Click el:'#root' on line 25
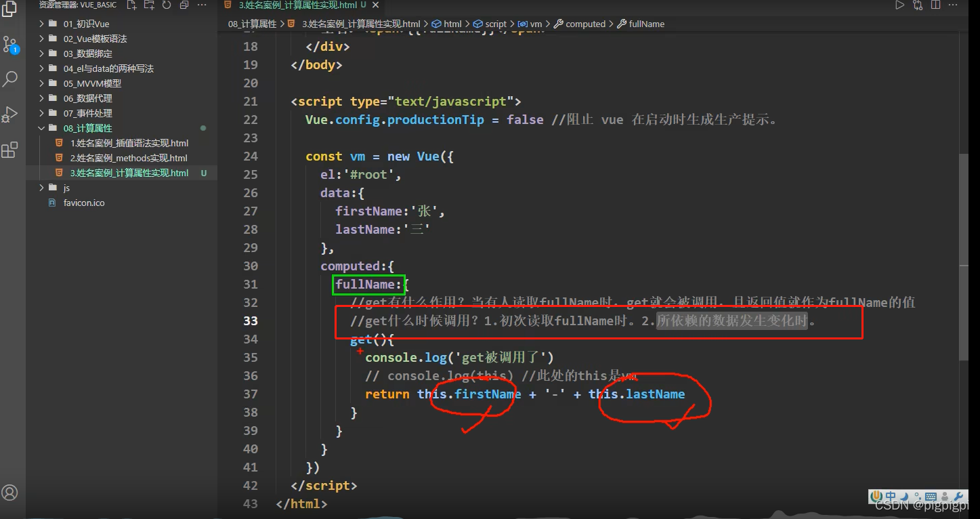The width and height of the screenshot is (980, 519). pyautogui.click(x=361, y=174)
